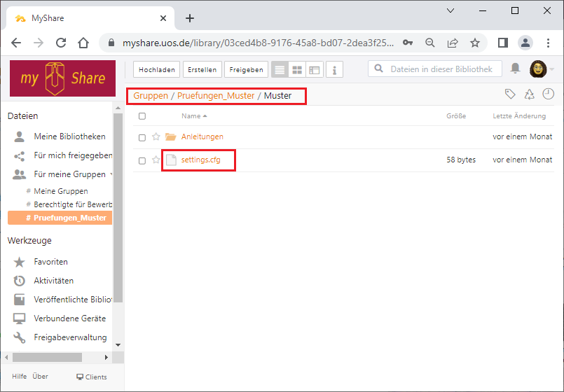Open the Pruefungen_Muster breadcrumb link

(x=216, y=95)
